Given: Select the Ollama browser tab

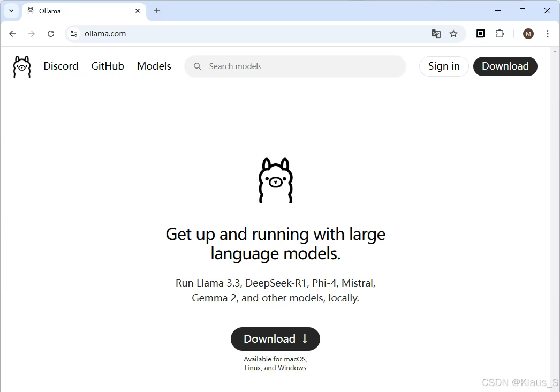Looking at the screenshot, I should click(84, 11).
